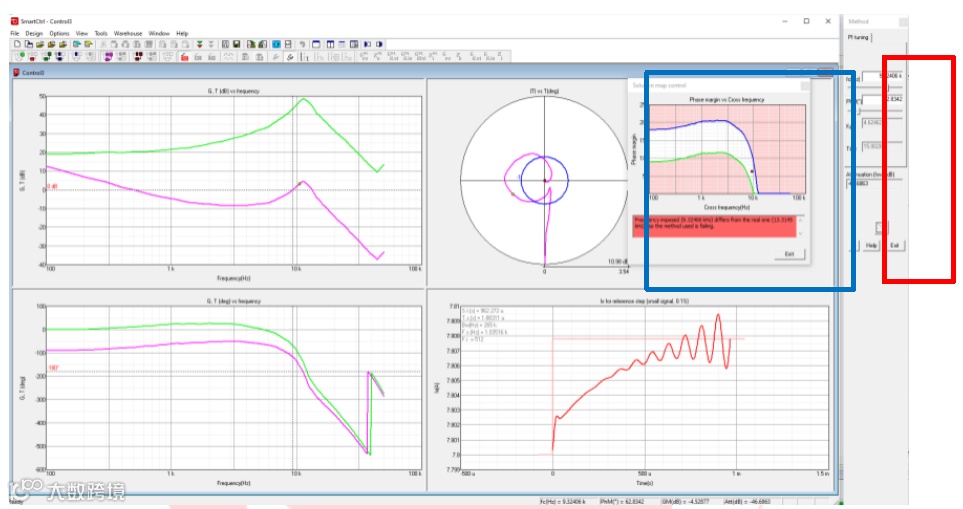Click Exit button in Method panel
The image size is (963, 509).
tap(895, 245)
